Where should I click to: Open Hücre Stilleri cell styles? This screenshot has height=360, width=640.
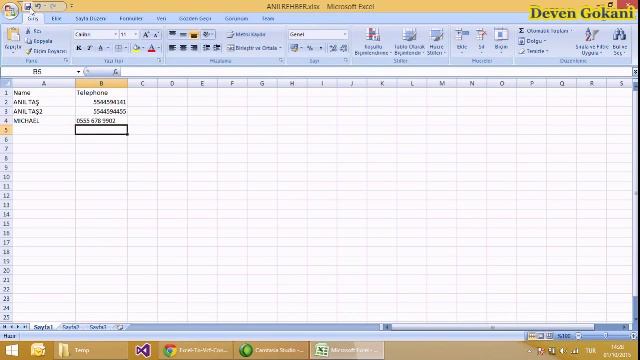(x=436, y=41)
